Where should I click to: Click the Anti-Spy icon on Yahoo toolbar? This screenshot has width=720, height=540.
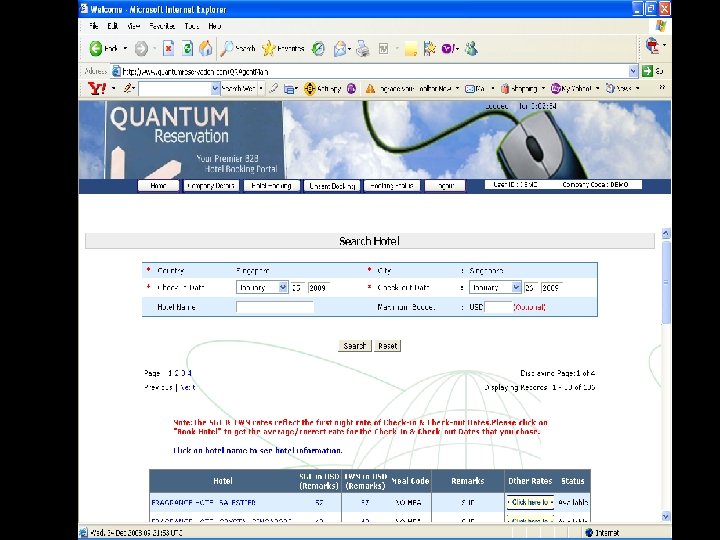point(310,89)
